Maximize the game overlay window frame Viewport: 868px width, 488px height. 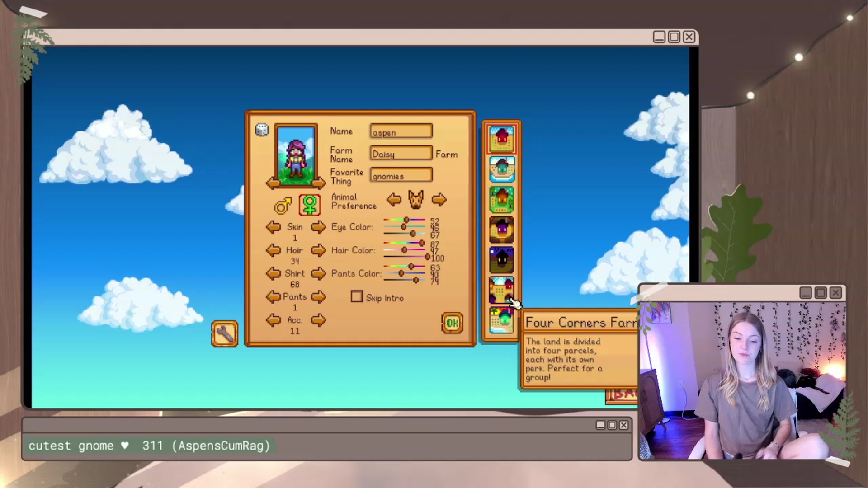(674, 37)
